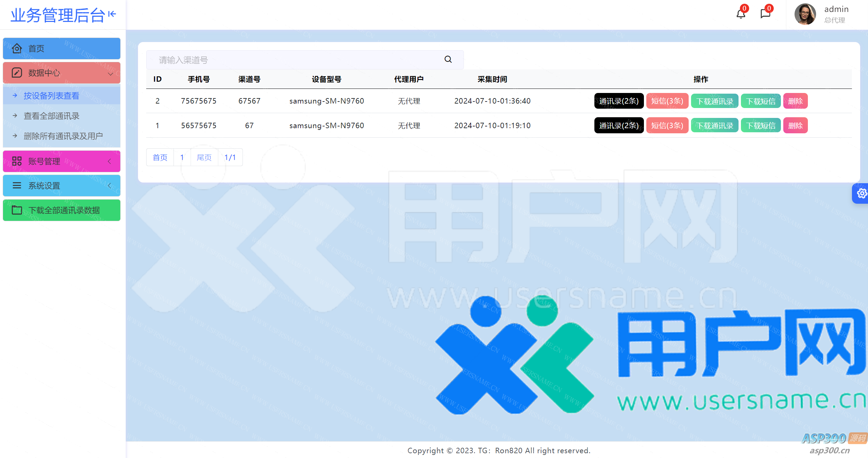Click 下载通讯录 button in first row
868x458 pixels.
pyautogui.click(x=715, y=101)
